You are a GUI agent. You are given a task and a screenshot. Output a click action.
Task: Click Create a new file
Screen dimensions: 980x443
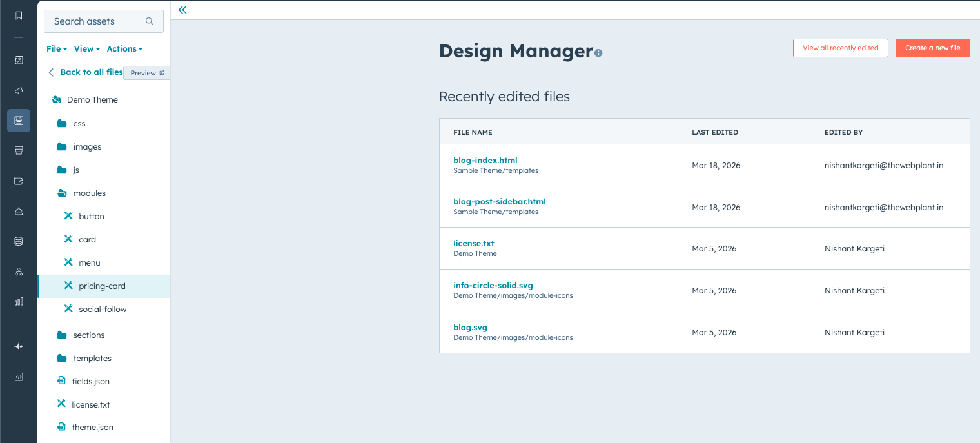[933, 48]
